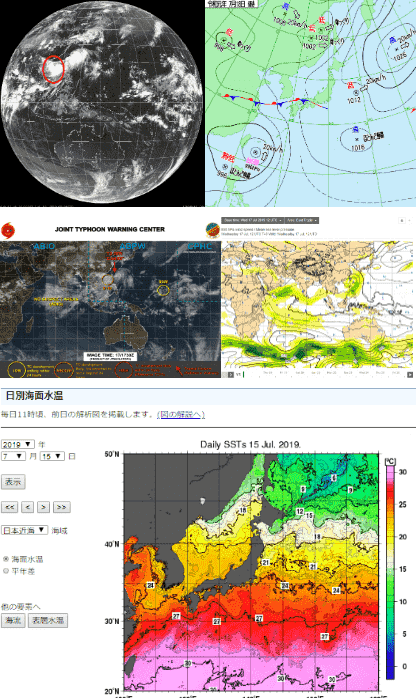416x698 pixels.
Task: Jump far back with the << button
Action: coord(10,507)
